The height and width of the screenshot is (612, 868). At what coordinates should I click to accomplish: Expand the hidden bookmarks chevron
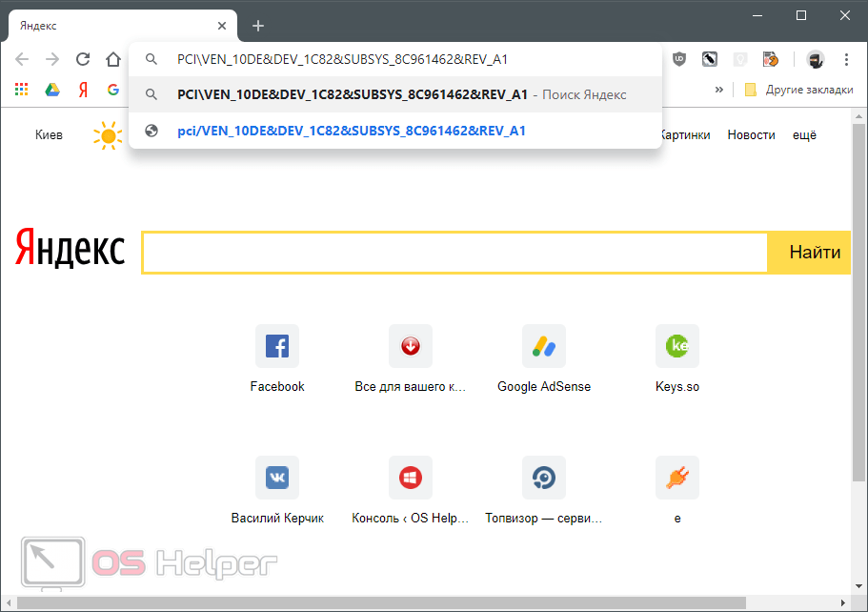click(718, 90)
